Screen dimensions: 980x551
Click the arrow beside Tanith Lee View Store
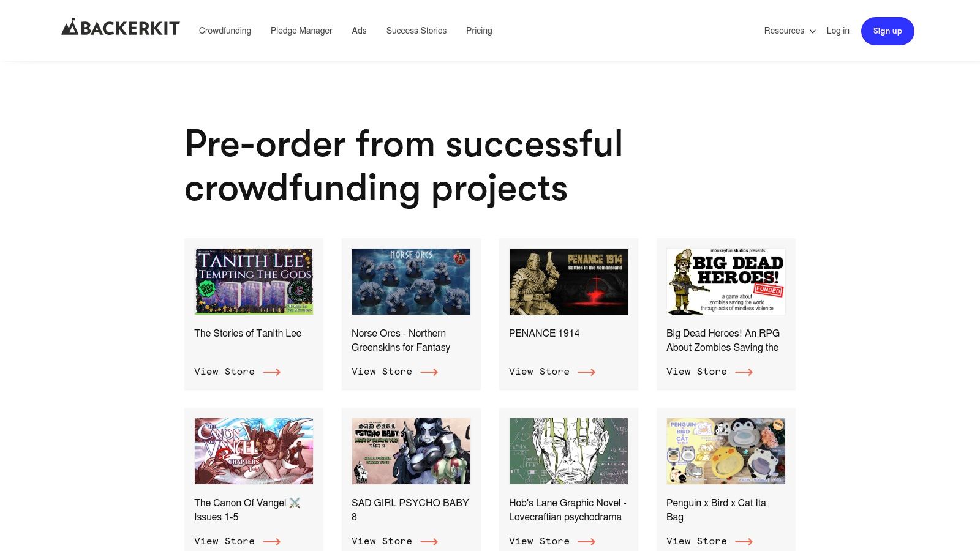pyautogui.click(x=272, y=372)
